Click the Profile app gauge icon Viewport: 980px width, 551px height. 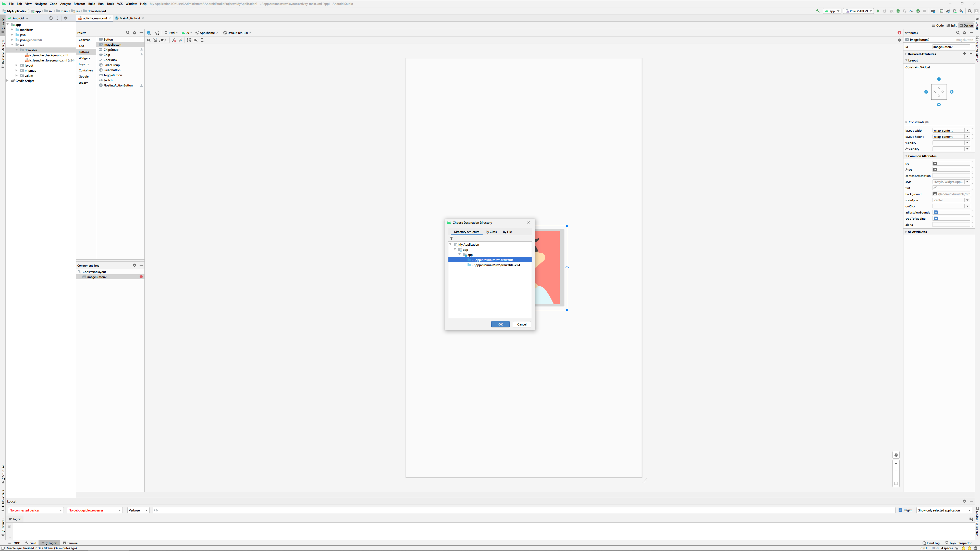(x=911, y=11)
